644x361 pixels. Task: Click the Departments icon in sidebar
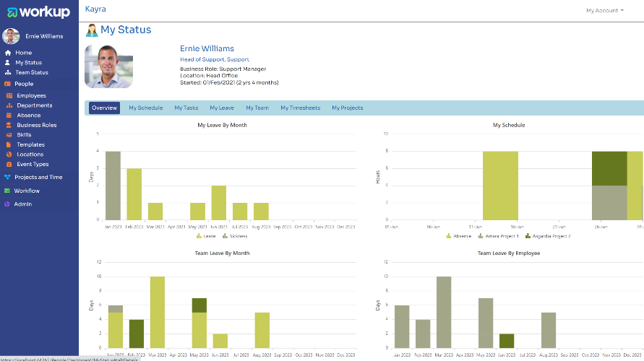click(9, 105)
